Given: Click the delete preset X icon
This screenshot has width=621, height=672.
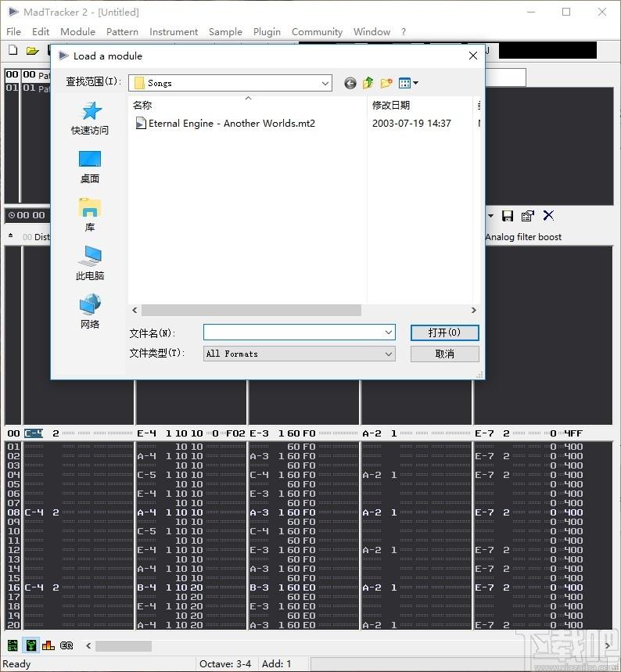Looking at the screenshot, I should click(x=548, y=216).
